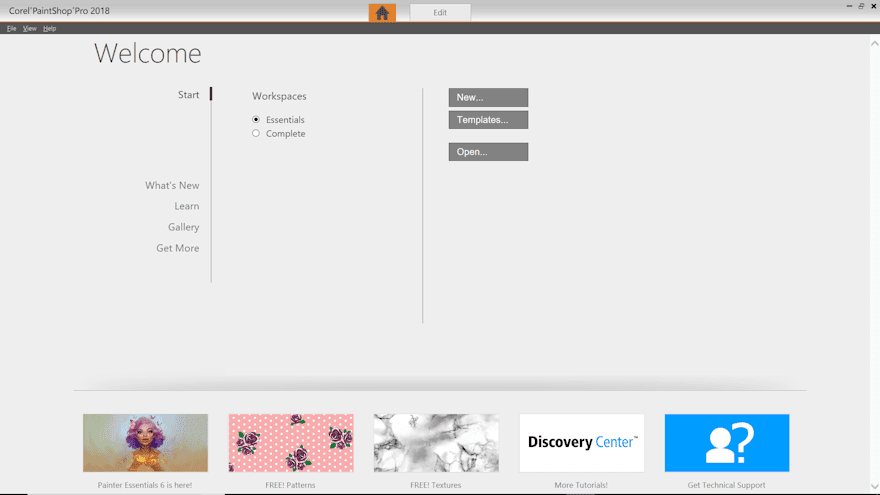Click the FREE! Textures marble thumbnail
The height and width of the screenshot is (495, 880).
[436, 443]
